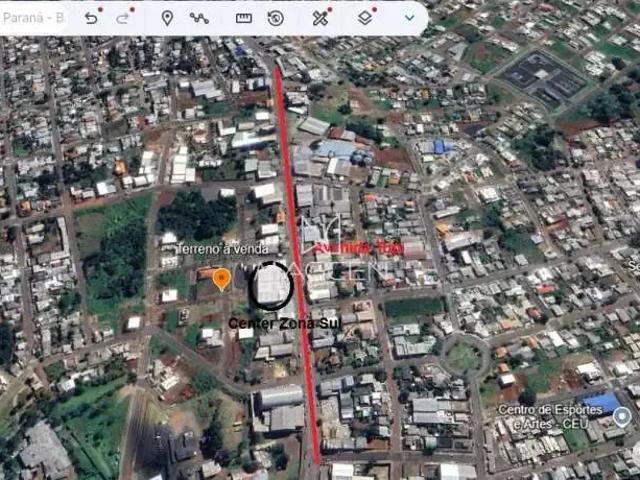
Task: Click the crossed pencil and ruler tool icon
Action: pos(320,18)
